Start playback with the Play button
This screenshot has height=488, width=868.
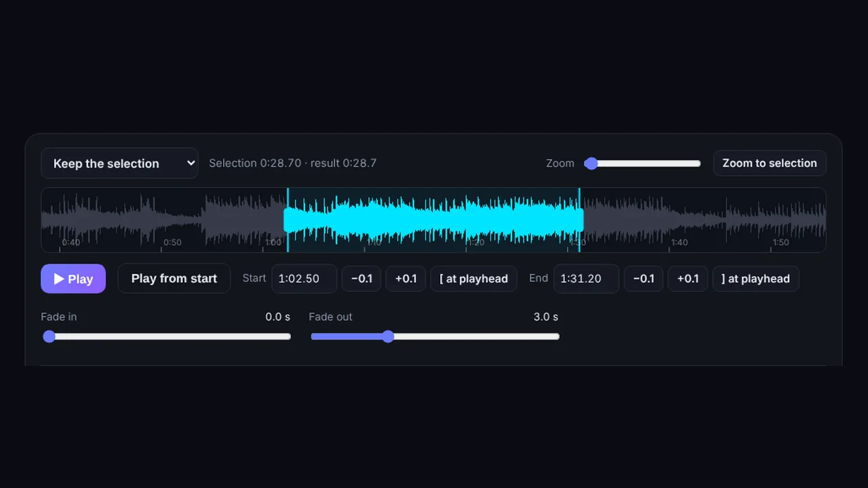click(73, 279)
